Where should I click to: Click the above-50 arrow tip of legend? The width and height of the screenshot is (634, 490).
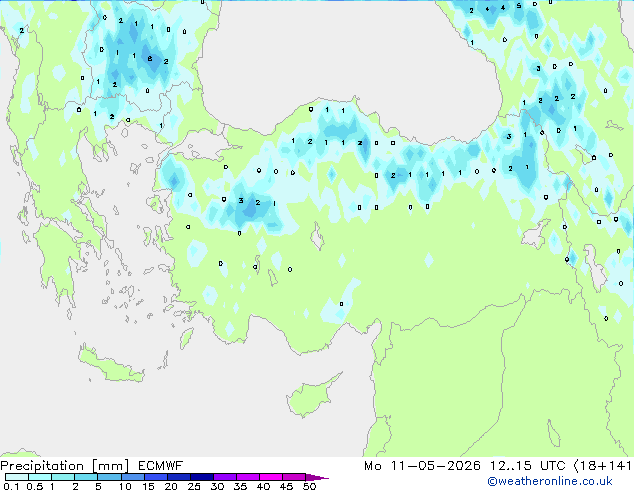[317, 477]
